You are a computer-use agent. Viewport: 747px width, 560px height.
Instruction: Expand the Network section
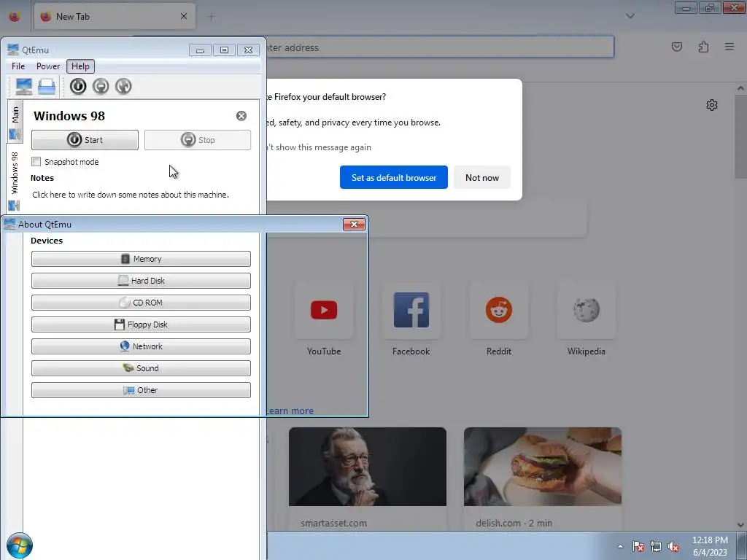(141, 346)
